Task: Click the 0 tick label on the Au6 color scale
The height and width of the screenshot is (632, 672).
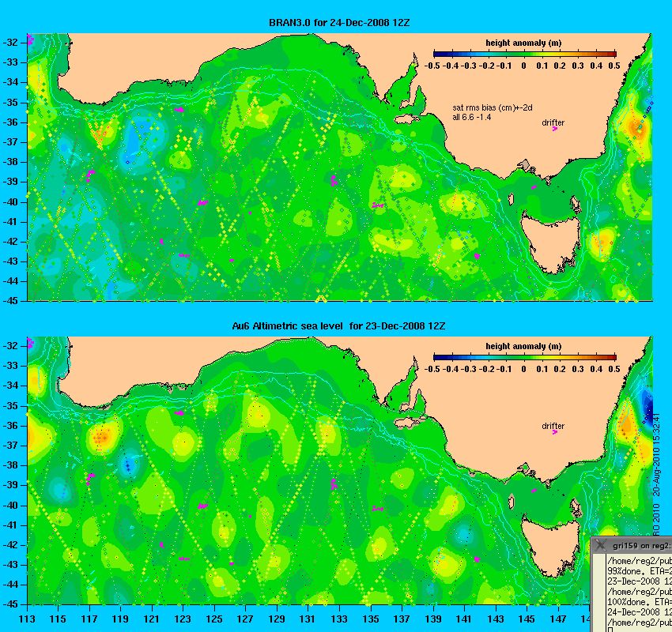Action: click(523, 369)
